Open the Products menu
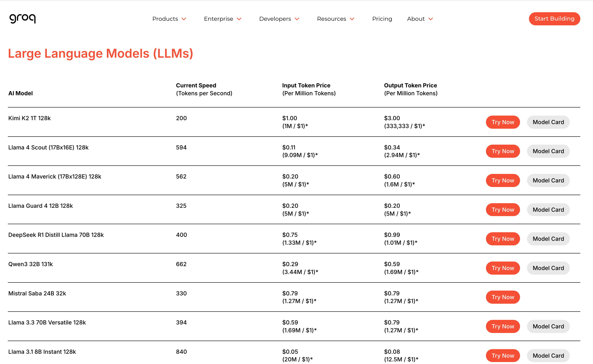The width and height of the screenshot is (593, 364). coord(165,19)
